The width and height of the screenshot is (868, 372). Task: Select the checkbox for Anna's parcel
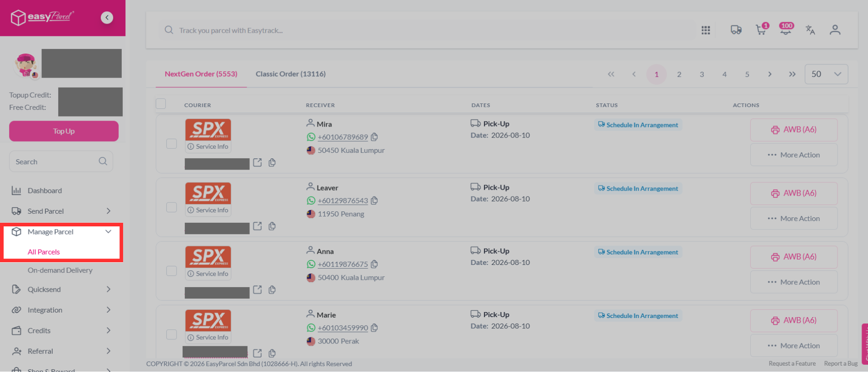(171, 270)
